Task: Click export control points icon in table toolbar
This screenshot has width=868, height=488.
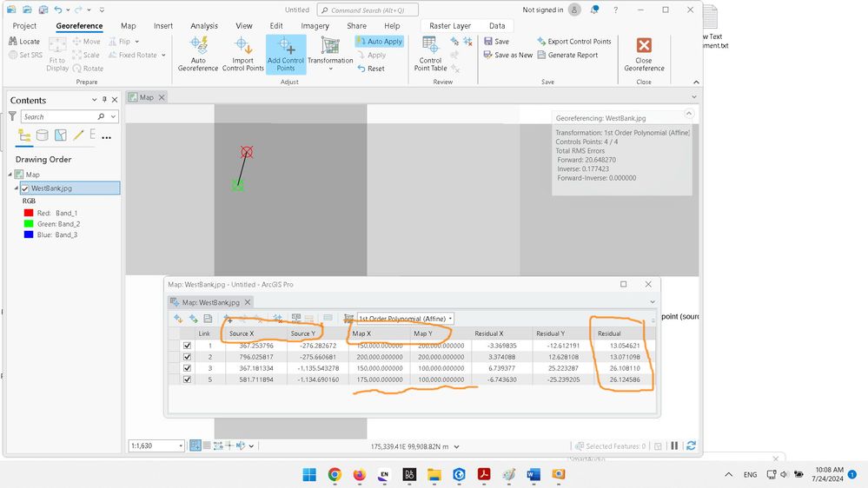Action: click(x=193, y=319)
